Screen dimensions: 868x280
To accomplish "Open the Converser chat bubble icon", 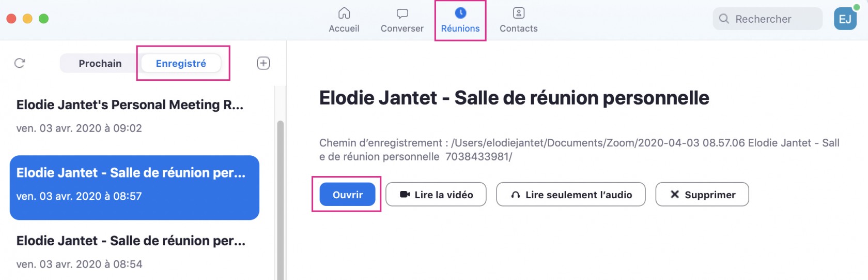I will 402,13.
